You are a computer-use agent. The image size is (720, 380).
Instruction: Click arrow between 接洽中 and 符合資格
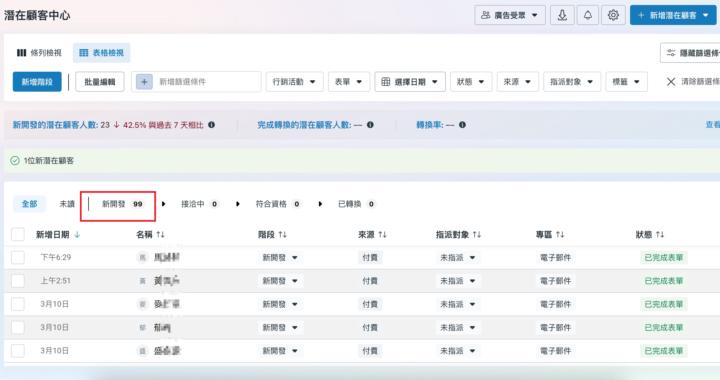point(237,204)
